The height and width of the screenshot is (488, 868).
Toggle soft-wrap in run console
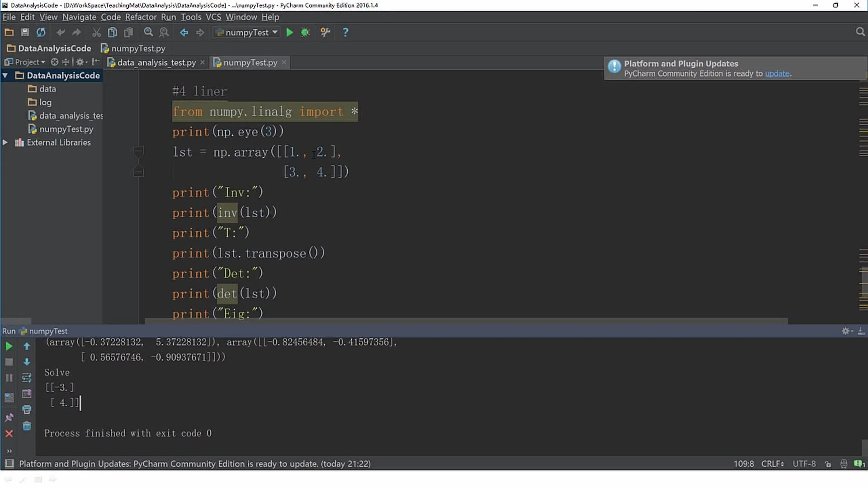(27, 378)
